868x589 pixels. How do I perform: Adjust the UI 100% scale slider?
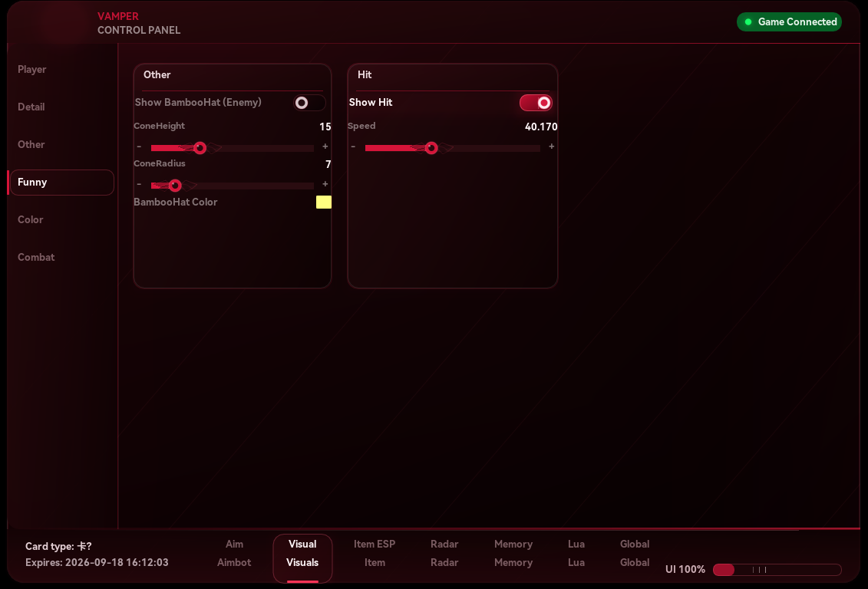click(x=777, y=570)
